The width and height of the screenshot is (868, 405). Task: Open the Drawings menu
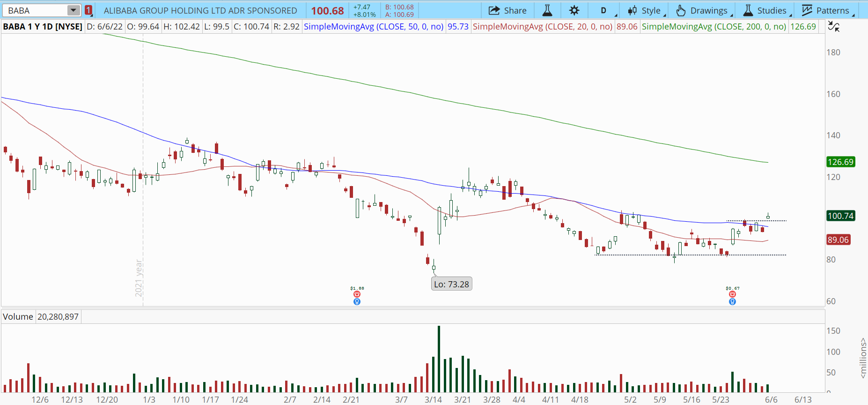tap(705, 10)
